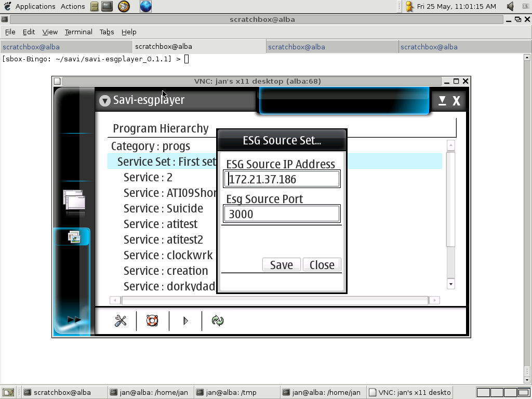Open the GNOME Applications menu
The width and height of the screenshot is (532, 399).
tap(35, 6)
